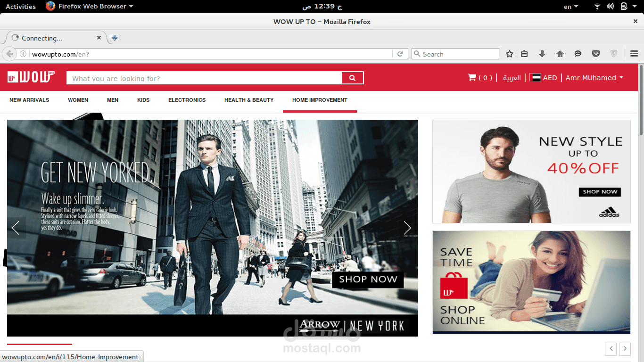Open the Firefox hamburger menu
644x362 pixels.
tap(634, 54)
